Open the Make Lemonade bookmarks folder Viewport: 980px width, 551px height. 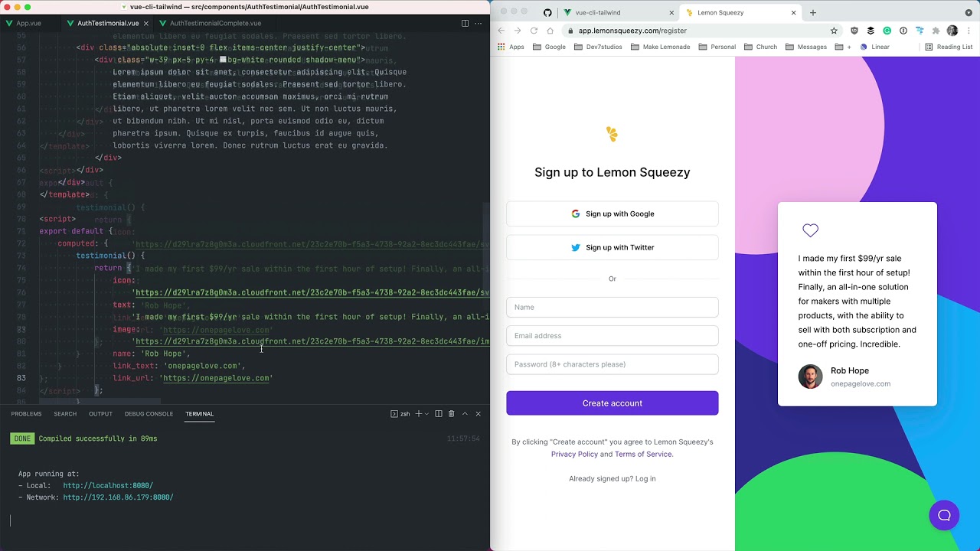661,47
